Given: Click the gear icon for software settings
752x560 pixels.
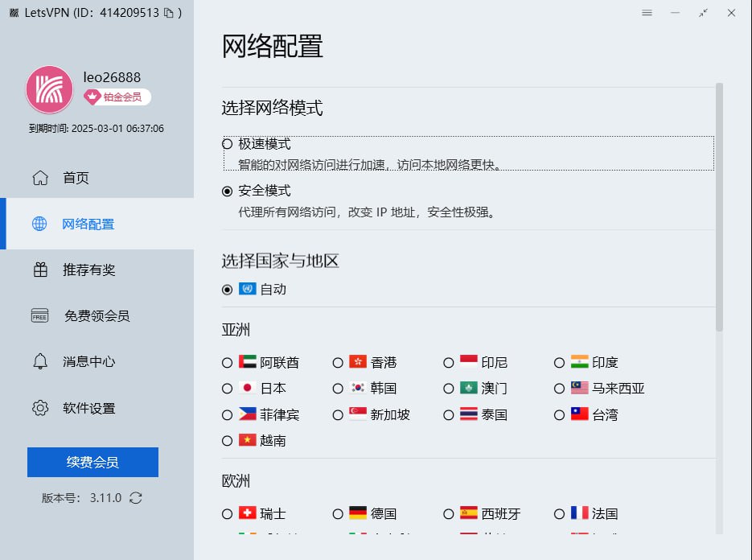Looking at the screenshot, I should click(40, 408).
